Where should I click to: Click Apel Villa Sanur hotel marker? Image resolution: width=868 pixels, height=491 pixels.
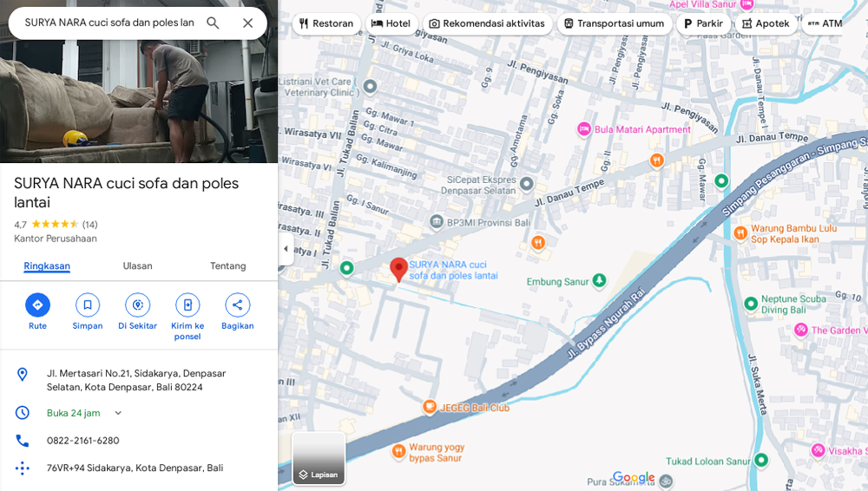747,5
